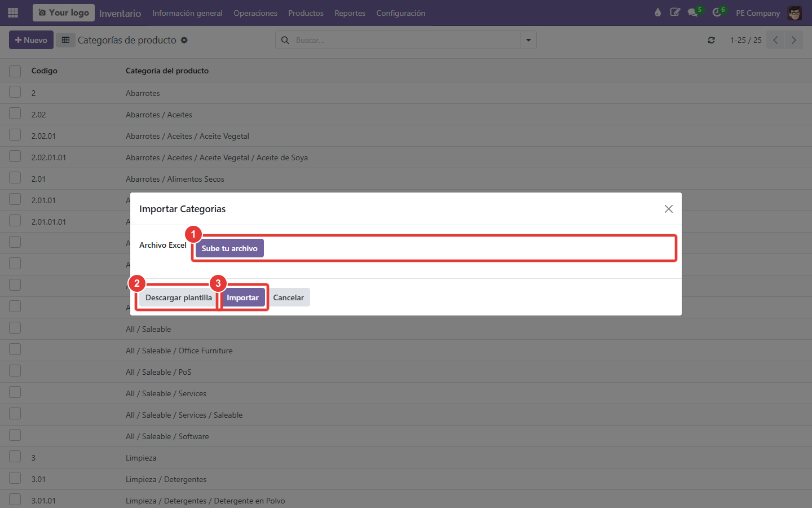The image size is (812, 508).
Task: Click the refresh list icon
Action: (x=712, y=40)
